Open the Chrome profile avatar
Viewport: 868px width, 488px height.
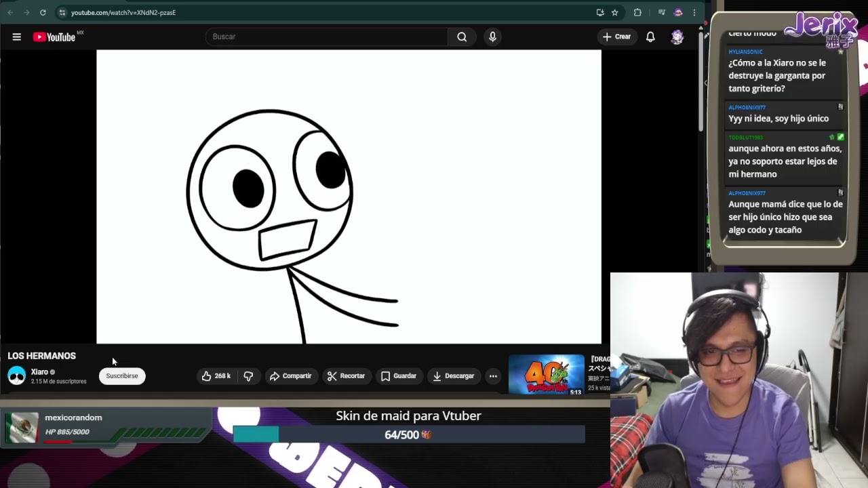(678, 12)
